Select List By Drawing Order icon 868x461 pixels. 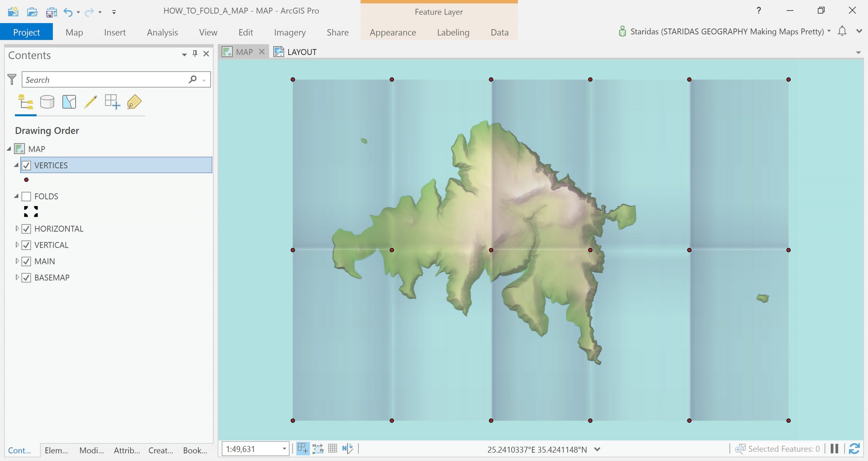(26, 102)
